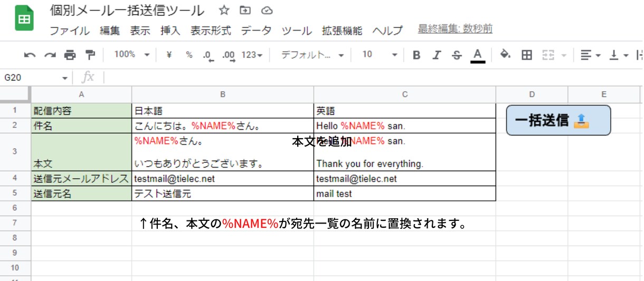644x281 pixels.
Task: Select column C header
Action: pyautogui.click(x=405, y=94)
